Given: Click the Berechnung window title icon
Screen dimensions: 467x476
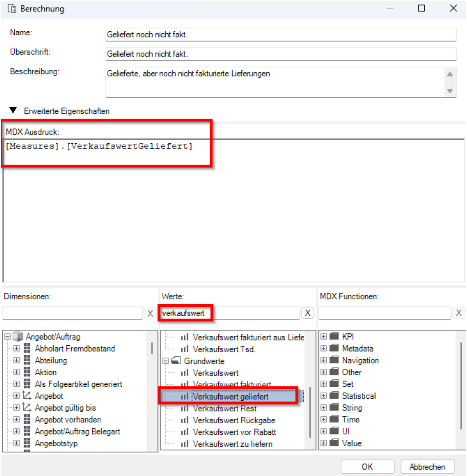Looking at the screenshot, I should tap(12, 9).
